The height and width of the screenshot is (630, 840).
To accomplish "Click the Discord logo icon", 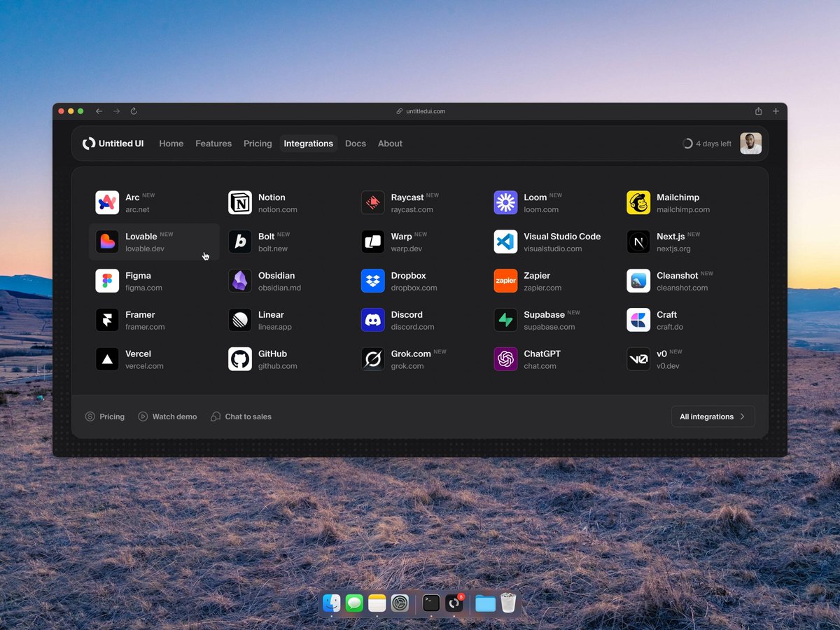I will pos(373,321).
